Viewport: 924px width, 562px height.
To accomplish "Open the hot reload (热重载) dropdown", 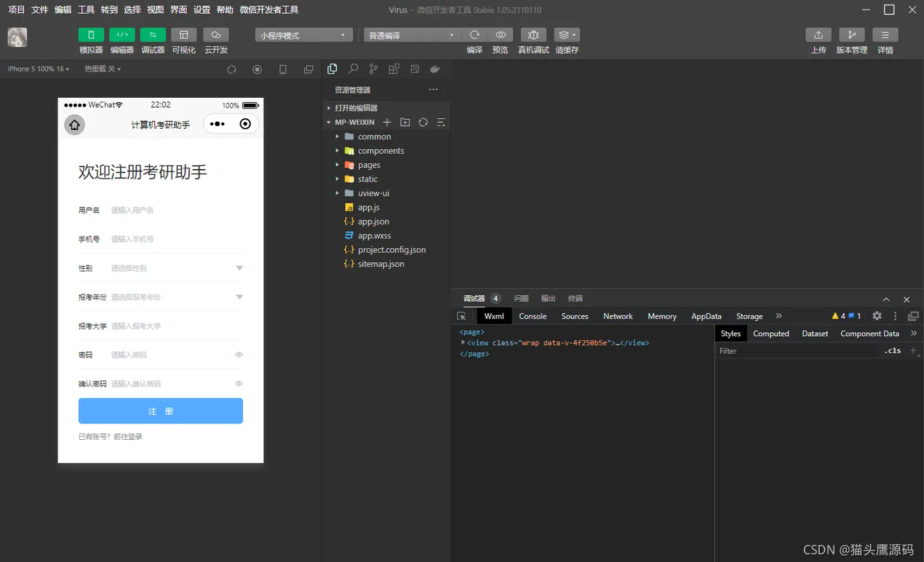I will [102, 69].
